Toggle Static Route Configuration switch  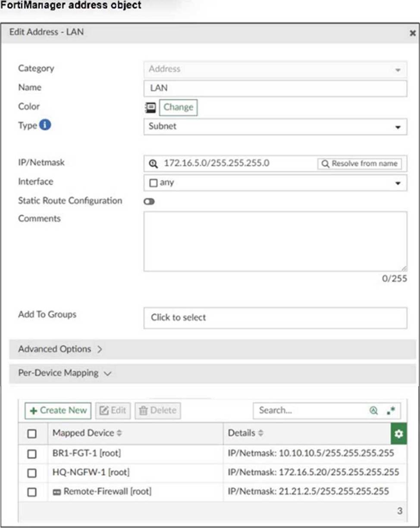[149, 201]
